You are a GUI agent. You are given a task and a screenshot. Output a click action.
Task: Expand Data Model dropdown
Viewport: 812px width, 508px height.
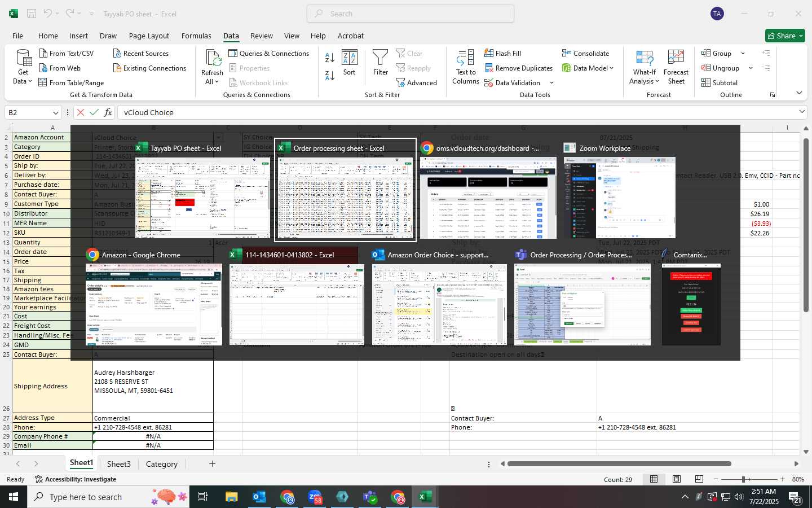click(611, 68)
